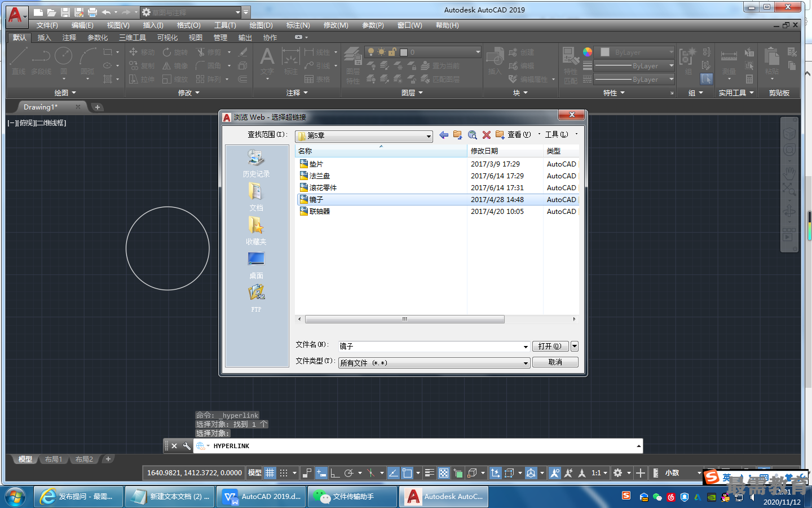Click the dialog horizontal scrollbar thumb

(x=404, y=319)
